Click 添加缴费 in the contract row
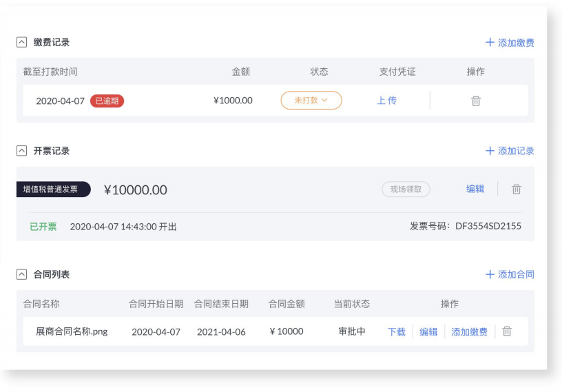The height and width of the screenshot is (392, 562). coord(469,332)
